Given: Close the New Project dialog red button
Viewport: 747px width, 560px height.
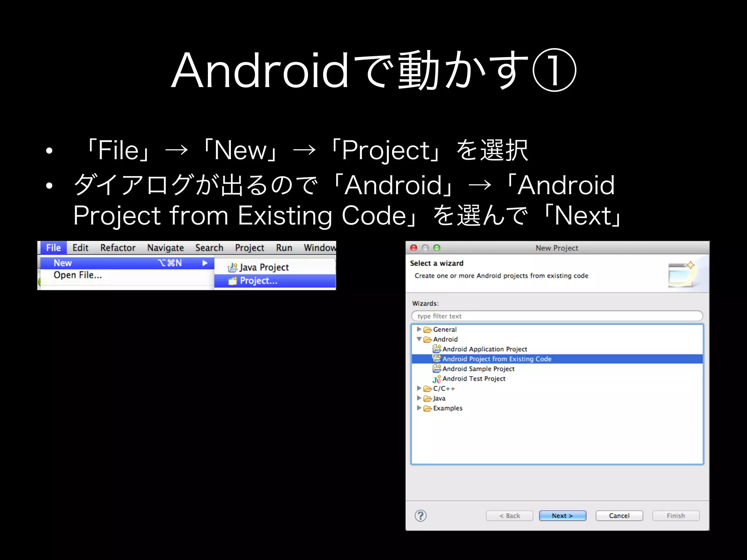Looking at the screenshot, I should [414, 248].
